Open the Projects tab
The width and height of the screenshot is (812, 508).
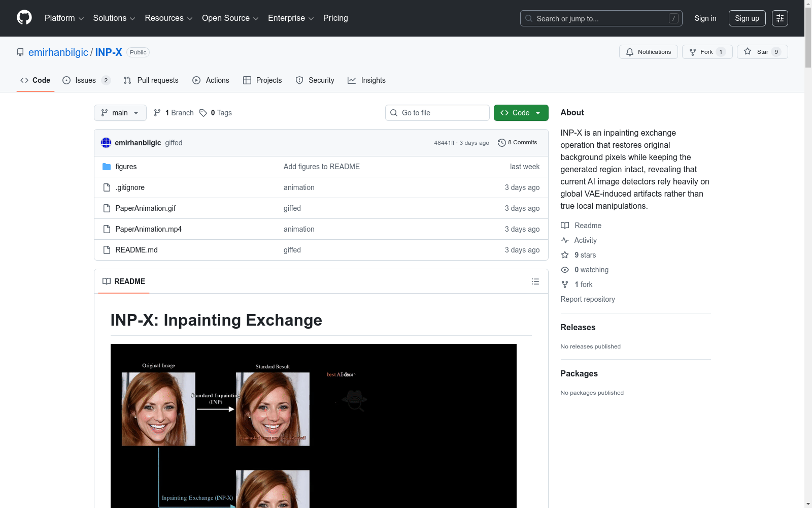(x=262, y=80)
